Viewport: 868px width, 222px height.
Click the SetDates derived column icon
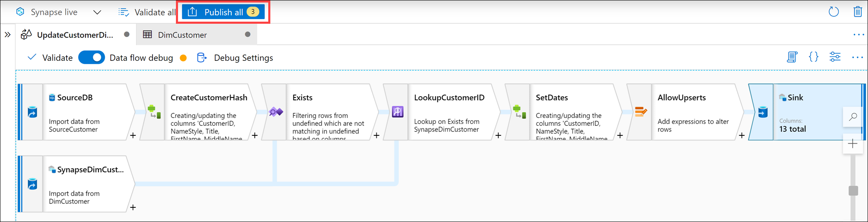(x=519, y=112)
